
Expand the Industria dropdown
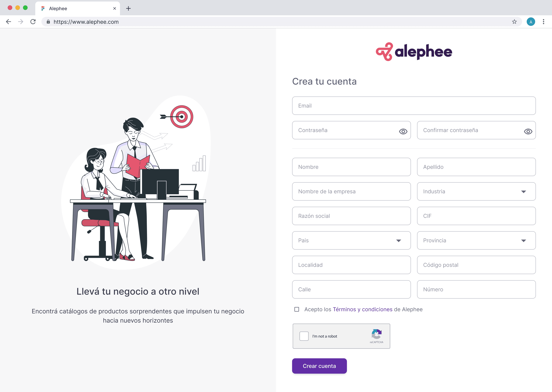point(476,191)
